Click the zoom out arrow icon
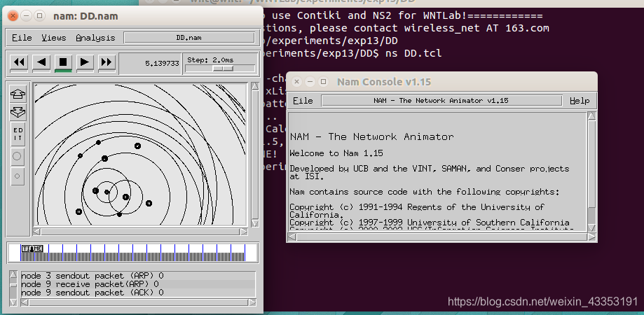 click(x=18, y=111)
